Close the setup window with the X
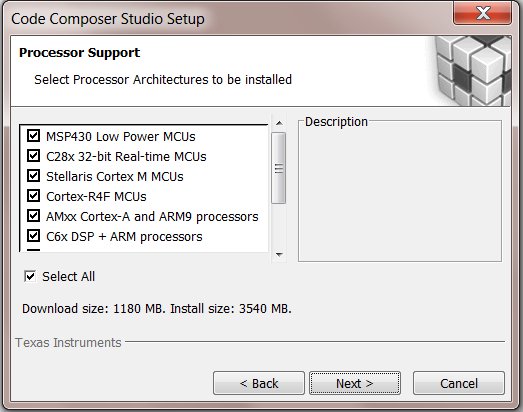This screenshot has width=523, height=412. pyautogui.click(x=482, y=13)
